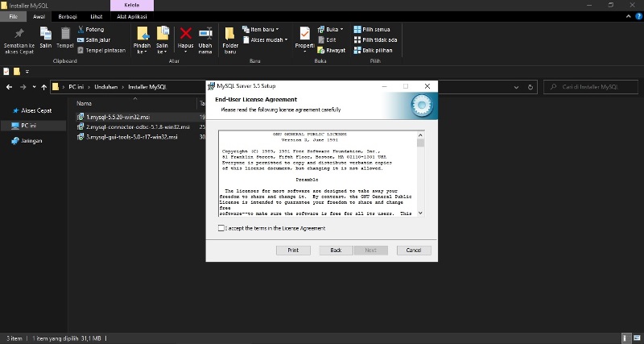Open the Buka dropdown
This screenshot has height=344, width=644.
point(330,30)
